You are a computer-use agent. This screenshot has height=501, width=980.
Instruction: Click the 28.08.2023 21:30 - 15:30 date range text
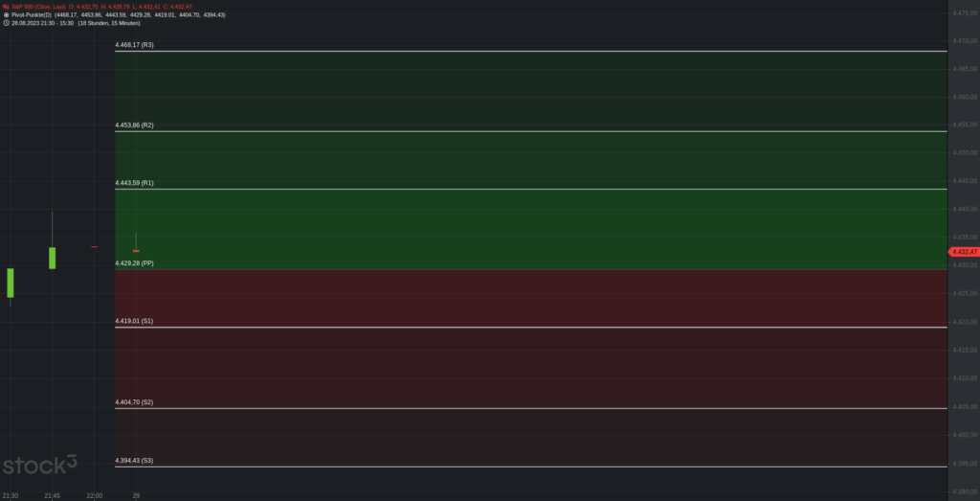43,23
